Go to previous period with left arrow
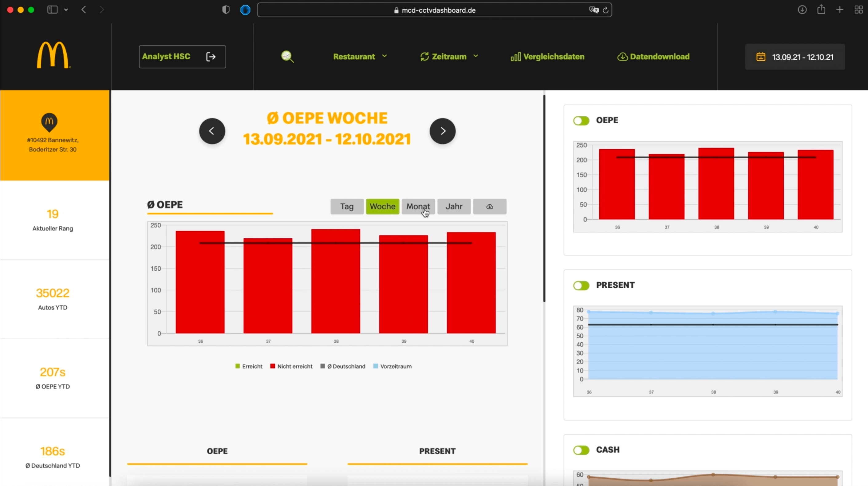 (x=212, y=131)
